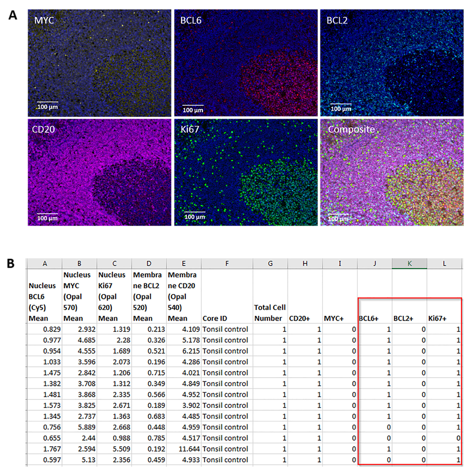Select the BCL6 staining image
The image size is (472, 476).
pos(246,63)
